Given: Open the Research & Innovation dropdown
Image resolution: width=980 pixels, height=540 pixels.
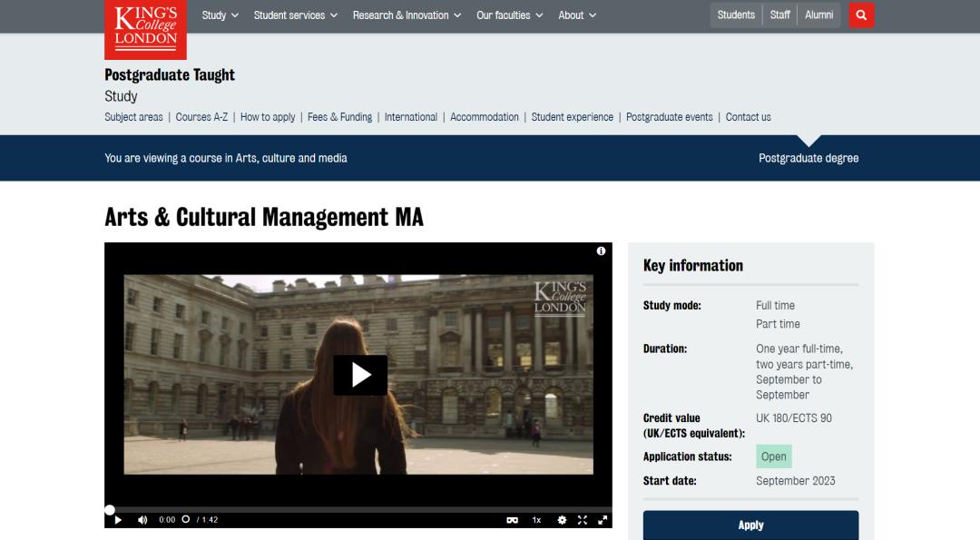Looking at the screenshot, I should pos(407,15).
